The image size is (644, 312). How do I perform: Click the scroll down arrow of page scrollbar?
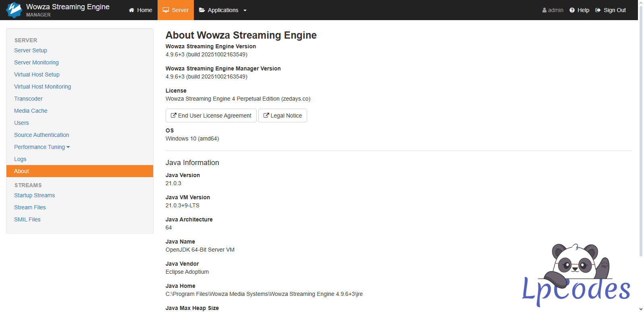click(641, 309)
